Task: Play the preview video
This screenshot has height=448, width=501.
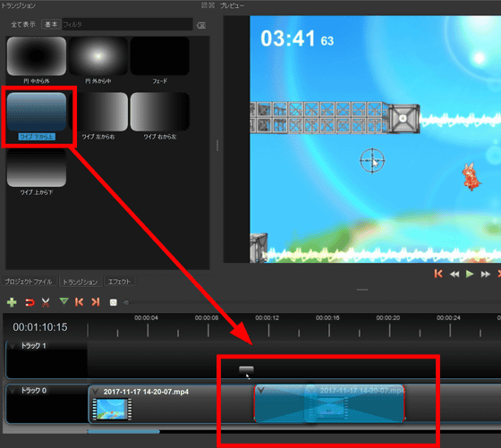Action: pyautogui.click(x=470, y=274)
